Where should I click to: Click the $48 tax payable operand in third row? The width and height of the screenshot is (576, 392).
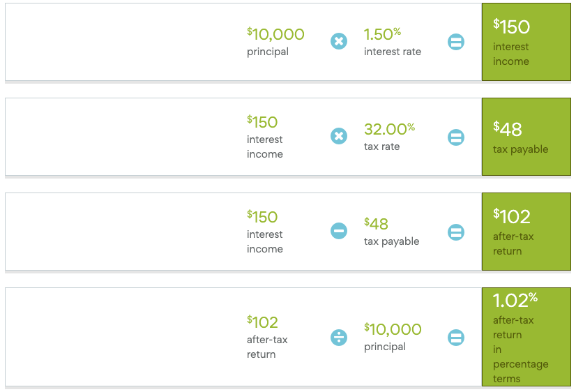(x=377, y=224)
